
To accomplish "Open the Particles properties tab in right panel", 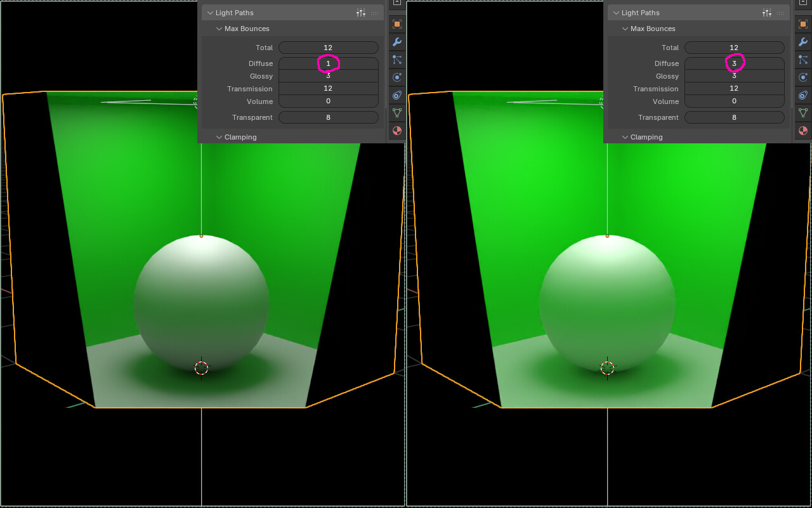I will point(803,60).
